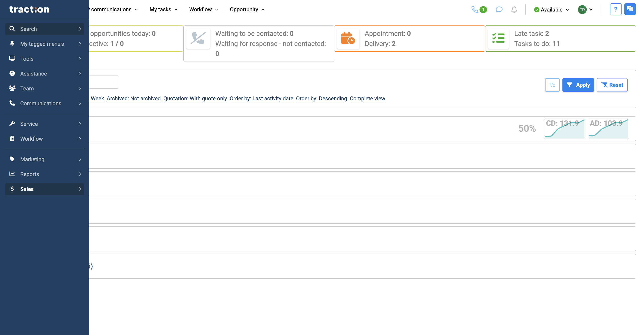Expand the Sales sidebar menu
The image size is (644, 335).
point(44,189)
